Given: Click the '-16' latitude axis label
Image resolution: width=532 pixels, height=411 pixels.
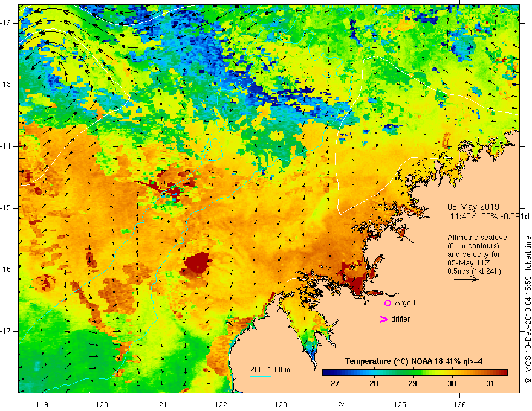Looking at the screenshot, I should [7, 270].
